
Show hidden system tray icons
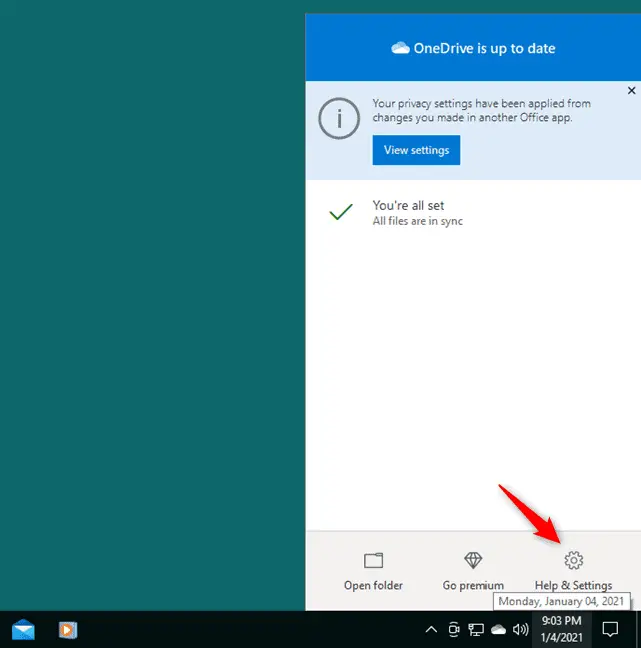pos(431,629)
